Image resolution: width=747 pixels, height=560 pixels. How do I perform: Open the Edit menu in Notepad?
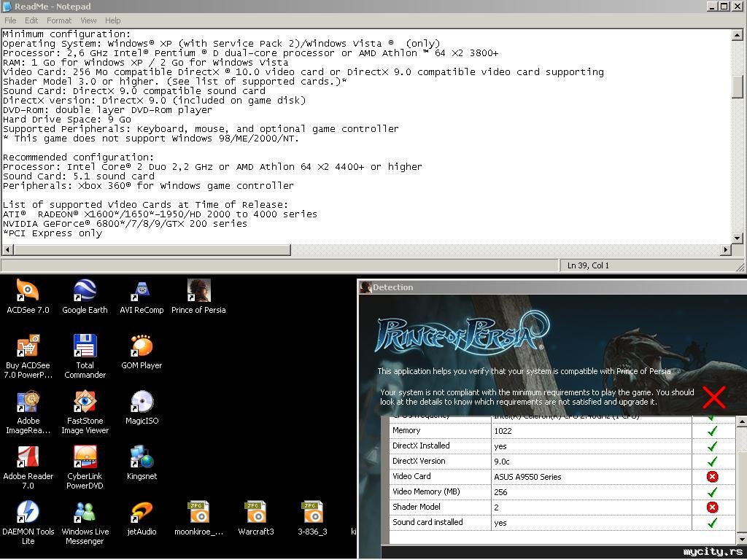[31, 20]
